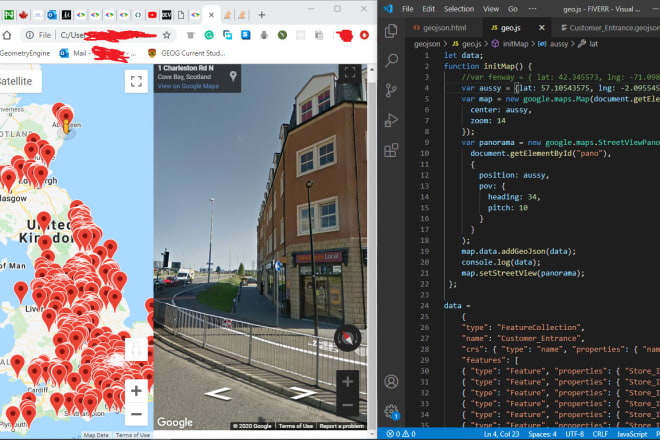Viewport: 660px width, 440px height.
Task: Open the Search view in VS Code
Action: tap(391, 60)
